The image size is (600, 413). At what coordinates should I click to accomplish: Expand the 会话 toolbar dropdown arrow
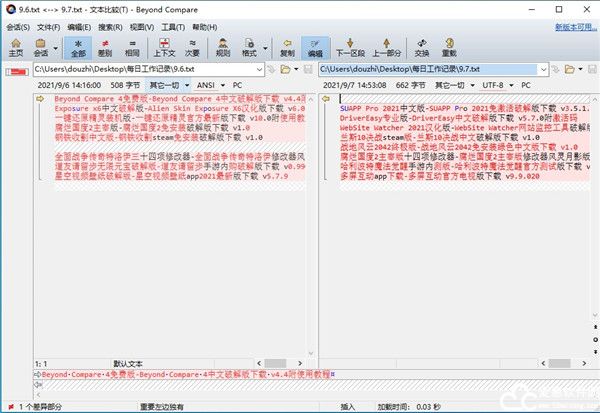56,48
